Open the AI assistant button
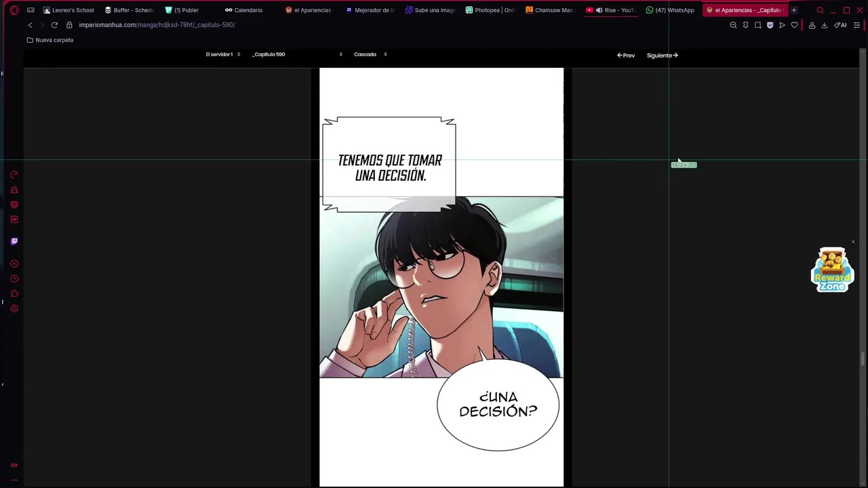Screen dimensions: 868x488 click(840, 25)
